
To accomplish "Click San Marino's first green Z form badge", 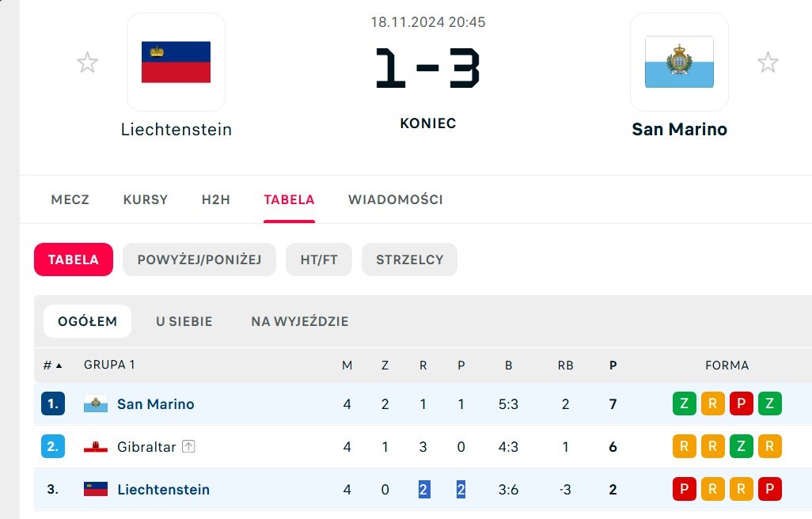I will (x=685, y=404).
